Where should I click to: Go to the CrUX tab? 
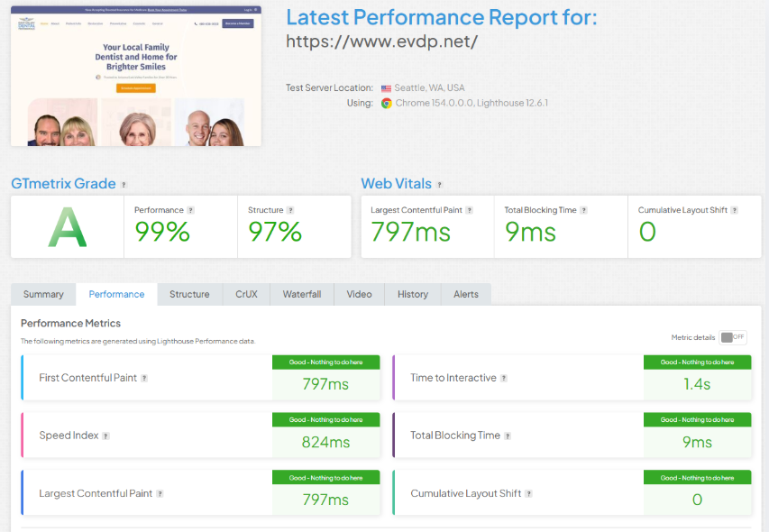pos(246,294)
